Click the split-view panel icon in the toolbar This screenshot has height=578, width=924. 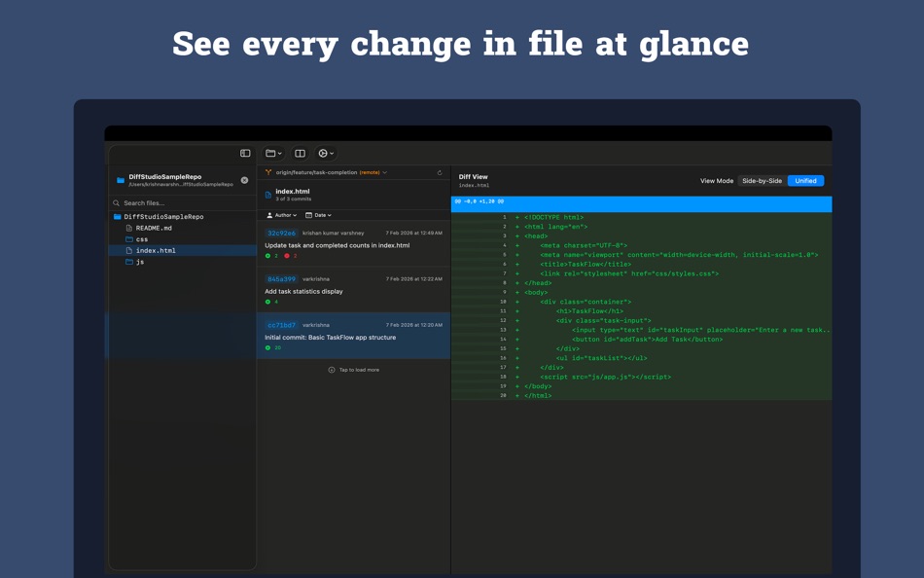(299, 154)
